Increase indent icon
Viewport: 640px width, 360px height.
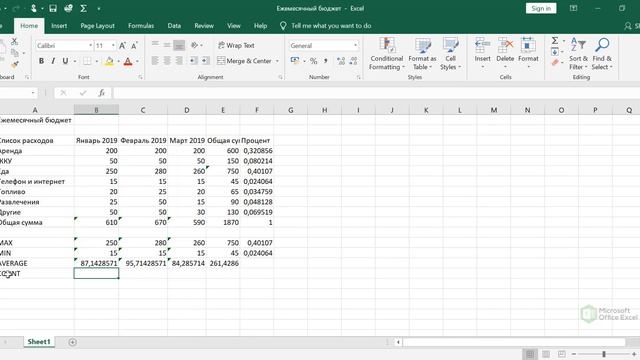click(205, 61)
